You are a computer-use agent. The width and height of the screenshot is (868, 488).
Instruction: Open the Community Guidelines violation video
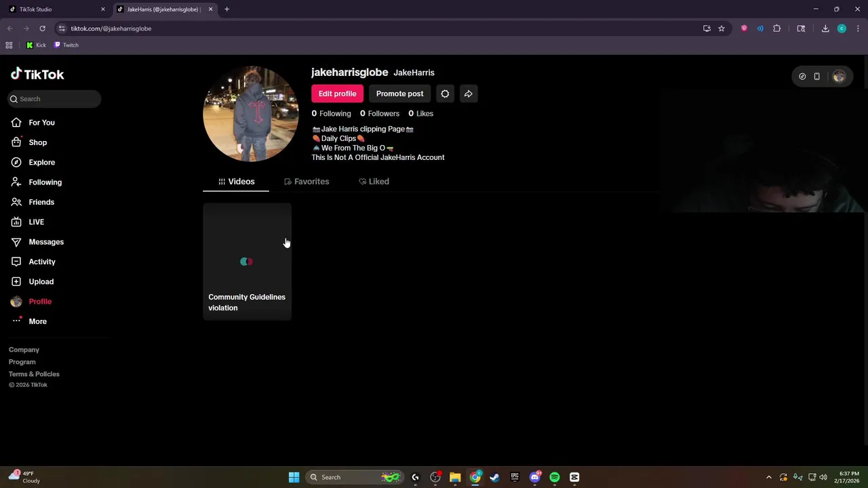click(247, 262)
